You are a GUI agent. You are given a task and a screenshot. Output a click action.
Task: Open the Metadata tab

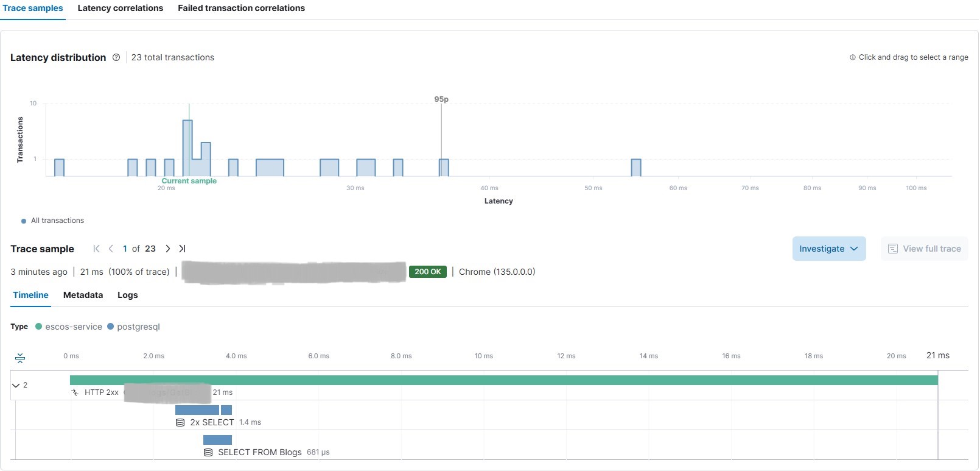tap(83, 295)
